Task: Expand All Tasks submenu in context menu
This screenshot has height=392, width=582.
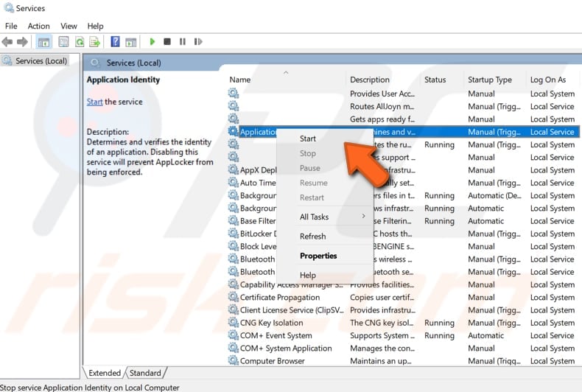Action: [x=325, y=217]
